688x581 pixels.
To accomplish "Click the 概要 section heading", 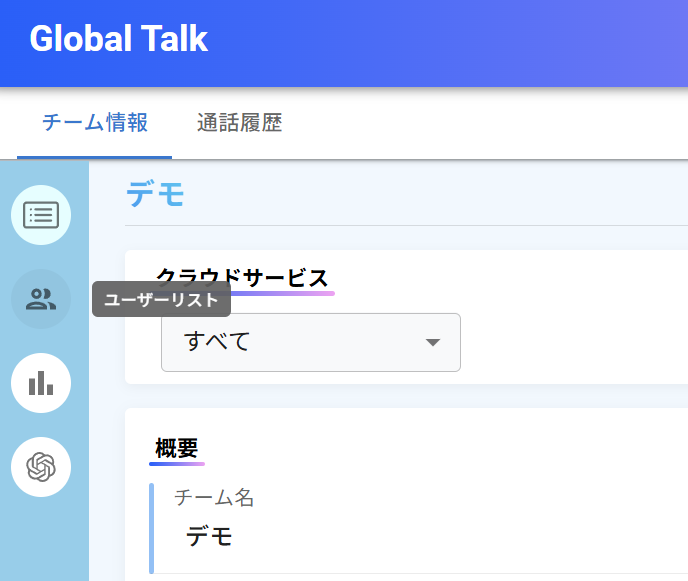I will pyautogui.click(x=177, y=448).
